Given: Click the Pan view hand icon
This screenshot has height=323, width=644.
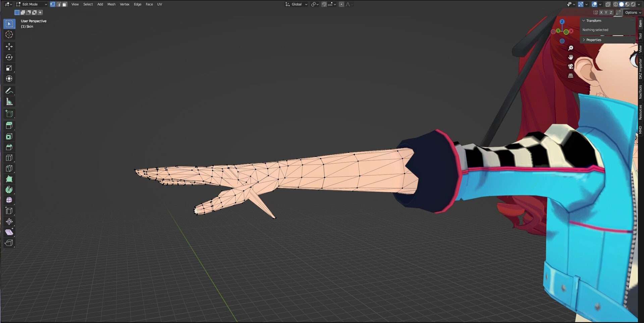Looking at the screenshot, I should pyautogui.click(x=571, y=57).
